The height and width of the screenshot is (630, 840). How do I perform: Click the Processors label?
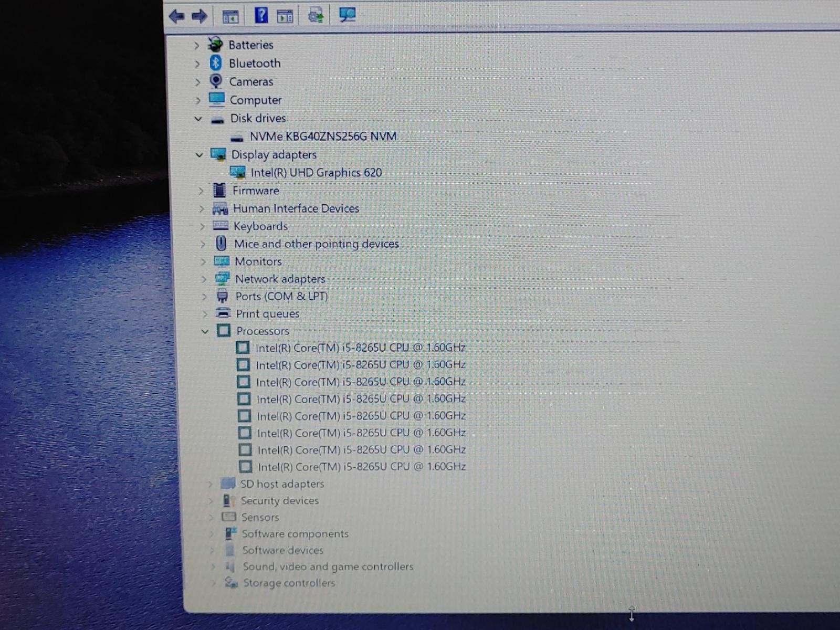[262, 331]
